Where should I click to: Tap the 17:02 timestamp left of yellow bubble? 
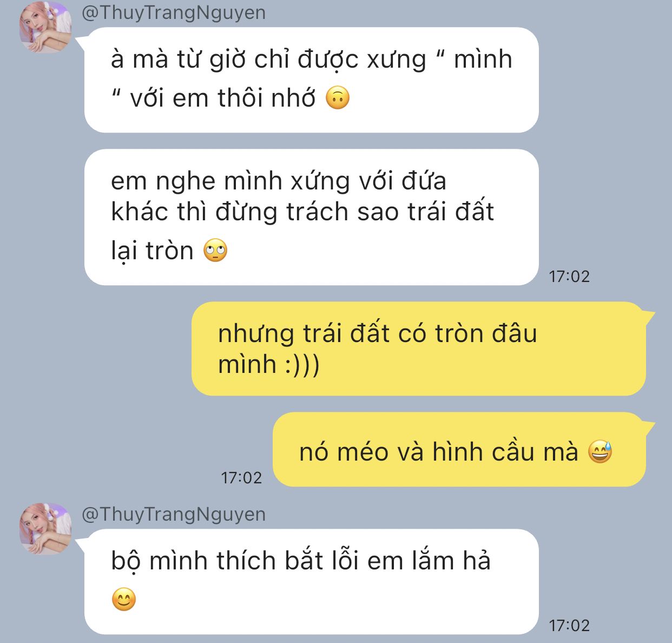[x=241, y=478]
